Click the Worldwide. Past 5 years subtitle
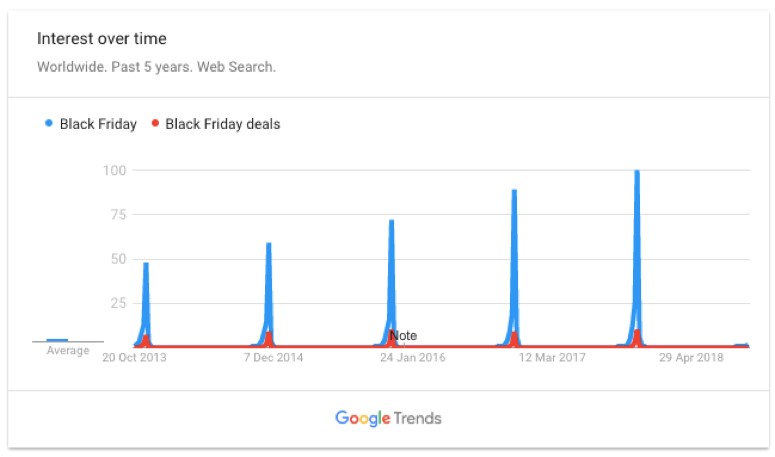Viewport: 775px width, 457px height. click(x=156, y=67)
